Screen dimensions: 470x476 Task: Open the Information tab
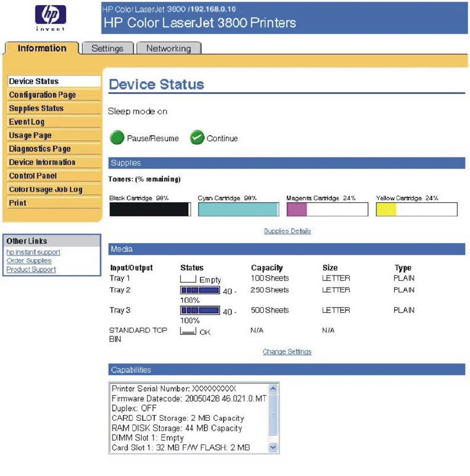(x=42, y=48)
